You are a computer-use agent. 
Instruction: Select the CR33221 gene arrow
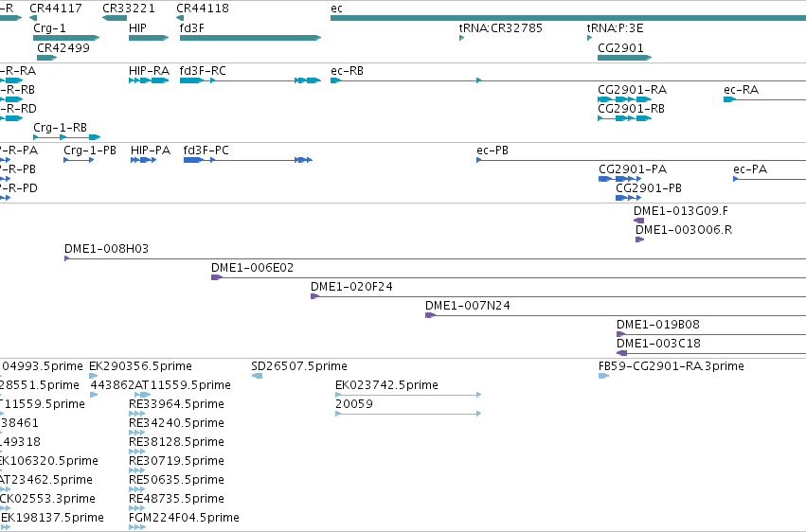tap(115, 18)
